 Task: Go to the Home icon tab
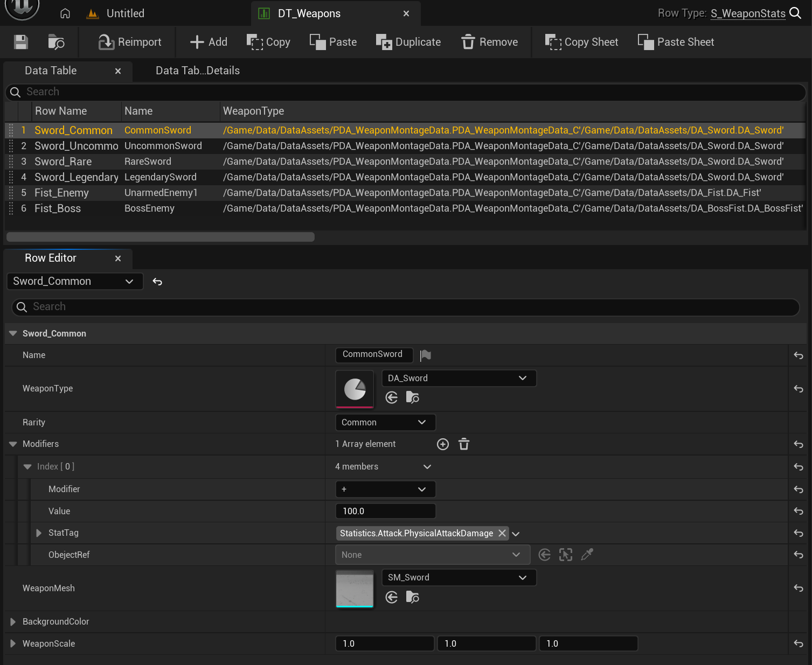pyautogui.click(x=65, y=13)
